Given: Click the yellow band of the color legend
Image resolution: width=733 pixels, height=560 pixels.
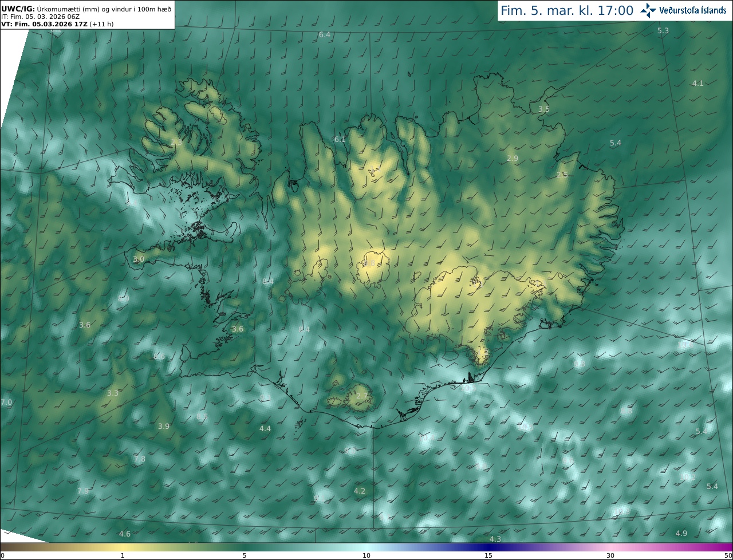Looking at the screenshot, I should coord(123,547).
